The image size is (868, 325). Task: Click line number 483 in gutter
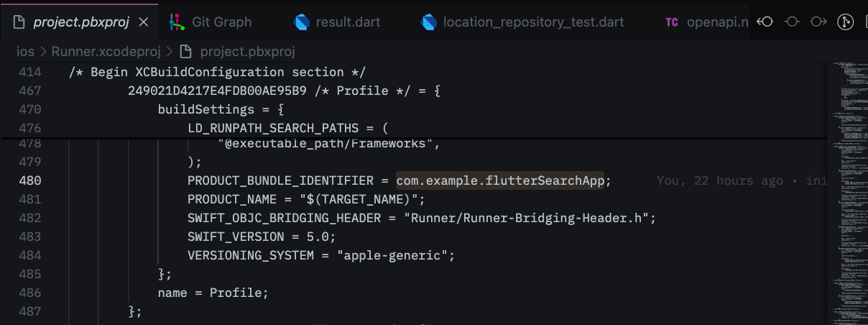click(x=29, y=237)
